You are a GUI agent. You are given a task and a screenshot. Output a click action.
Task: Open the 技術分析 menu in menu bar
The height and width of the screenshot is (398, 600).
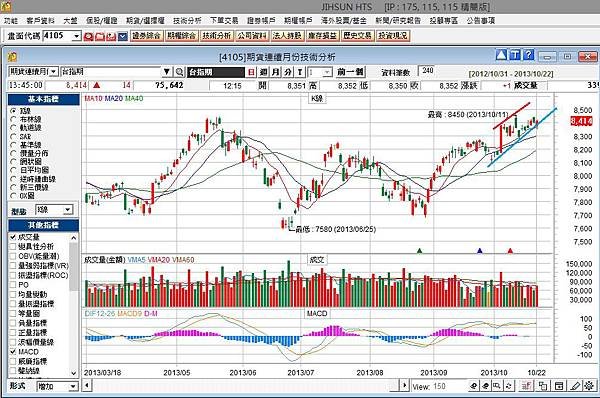coord(187,21)
